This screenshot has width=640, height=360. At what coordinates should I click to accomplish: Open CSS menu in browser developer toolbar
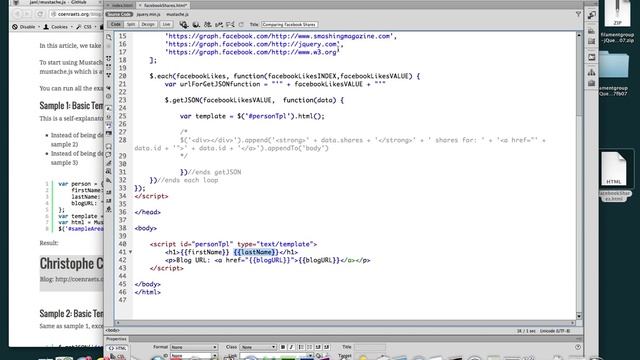(x=85, y=27)
